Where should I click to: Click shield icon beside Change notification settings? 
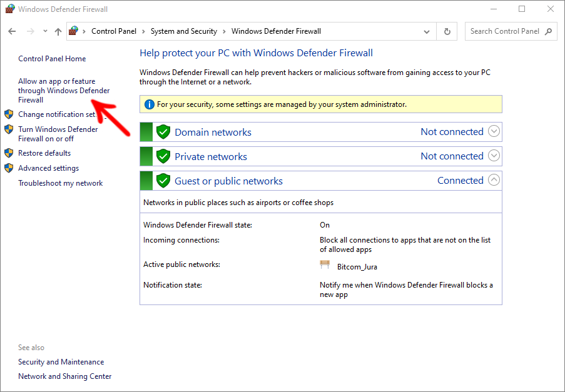pos(9,114)
